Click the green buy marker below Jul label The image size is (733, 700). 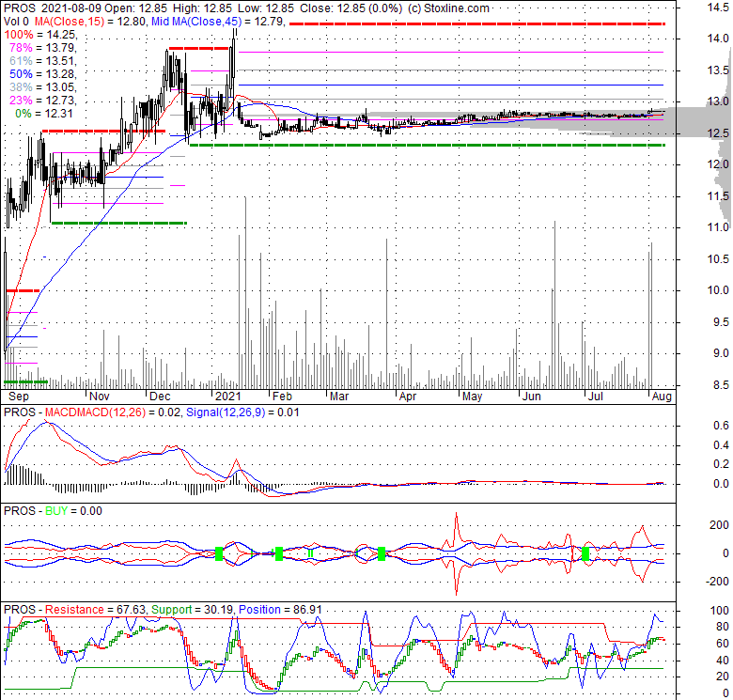click(x=585, y=553)
